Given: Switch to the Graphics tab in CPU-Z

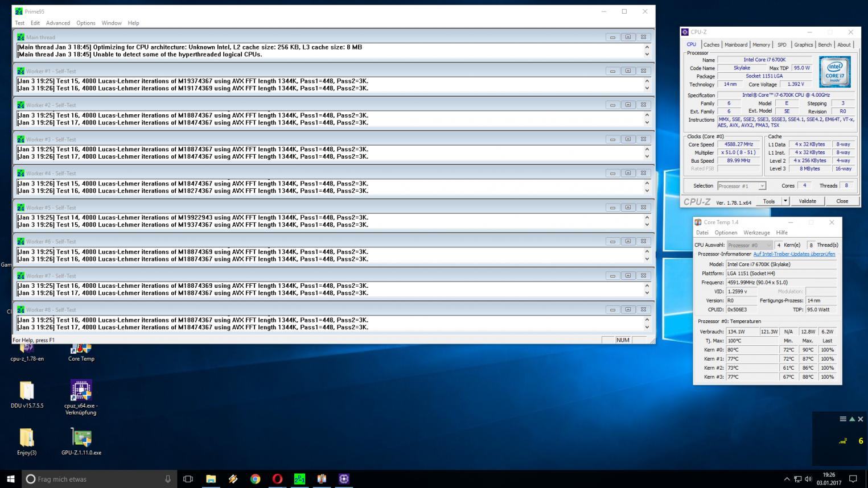Looking at the screenshot, I should coord(803,44).
